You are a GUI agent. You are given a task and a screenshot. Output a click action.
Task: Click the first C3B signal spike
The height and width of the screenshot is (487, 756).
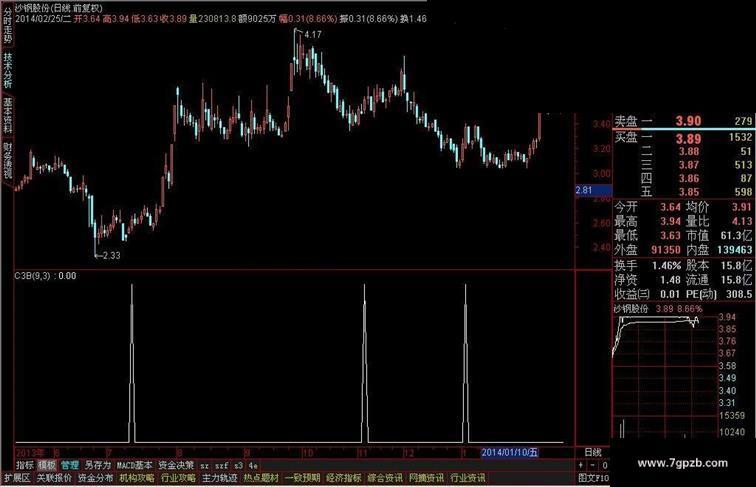(132, 362)
